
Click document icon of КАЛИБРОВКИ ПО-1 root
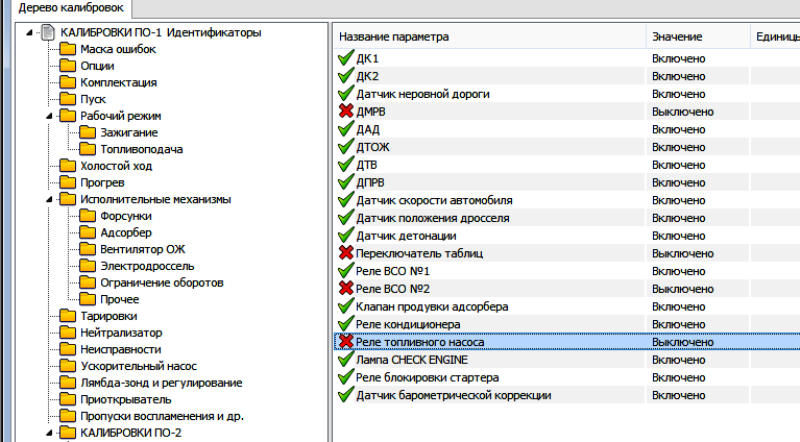click(x=47, y=33)
